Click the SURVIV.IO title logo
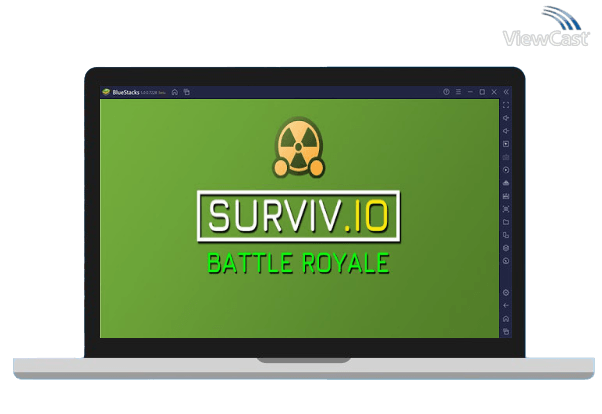The height and width of the screenshot is (414, 602). point(299,216)
